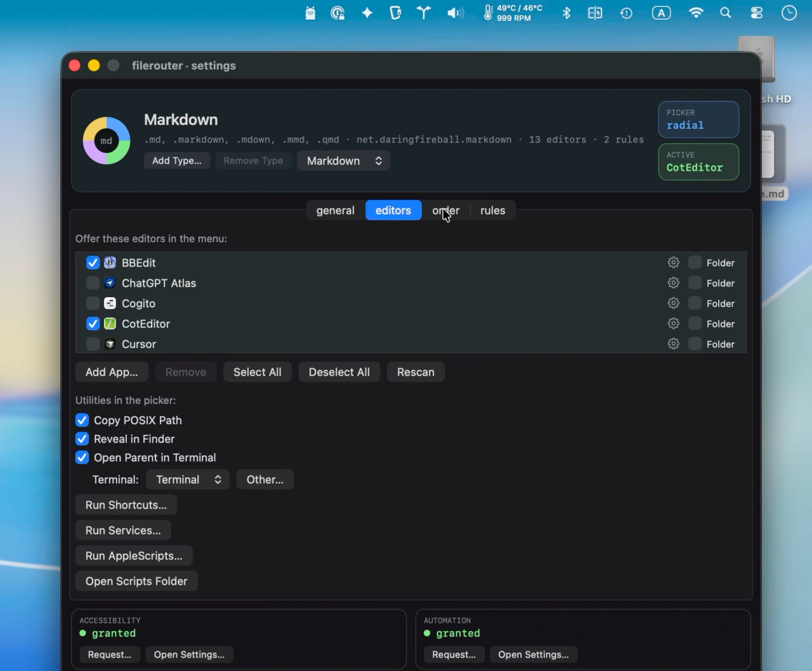Open the gear settings for CotEditor
This screenshot has width=812, height=671.
[x=674, y=324]
